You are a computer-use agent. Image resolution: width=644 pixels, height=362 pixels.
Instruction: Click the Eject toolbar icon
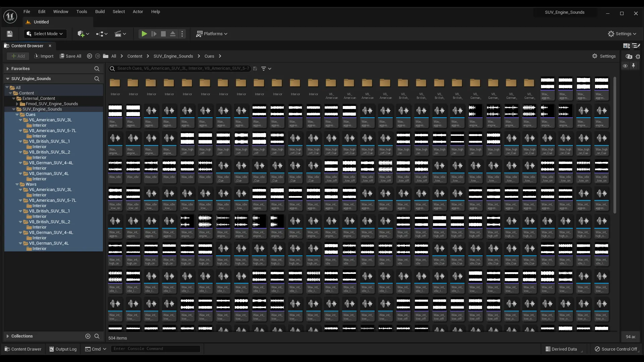pyautogui.click(x=173, y=34)
